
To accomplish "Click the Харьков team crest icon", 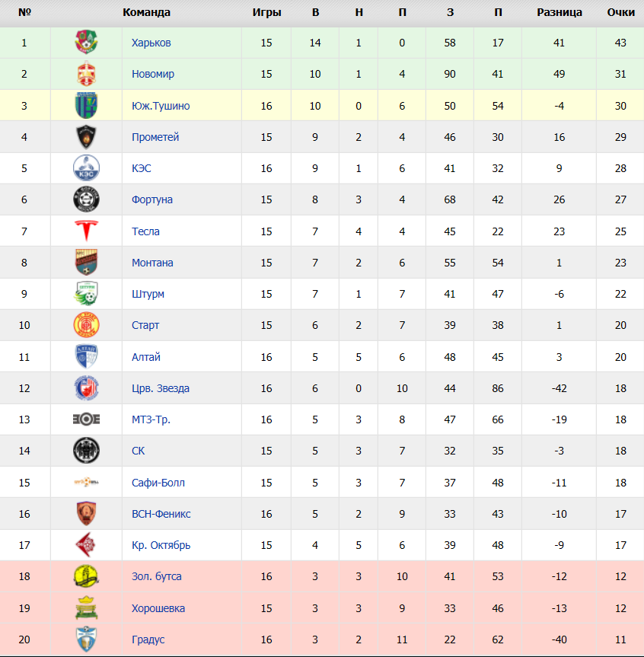I will pos(86,43).
